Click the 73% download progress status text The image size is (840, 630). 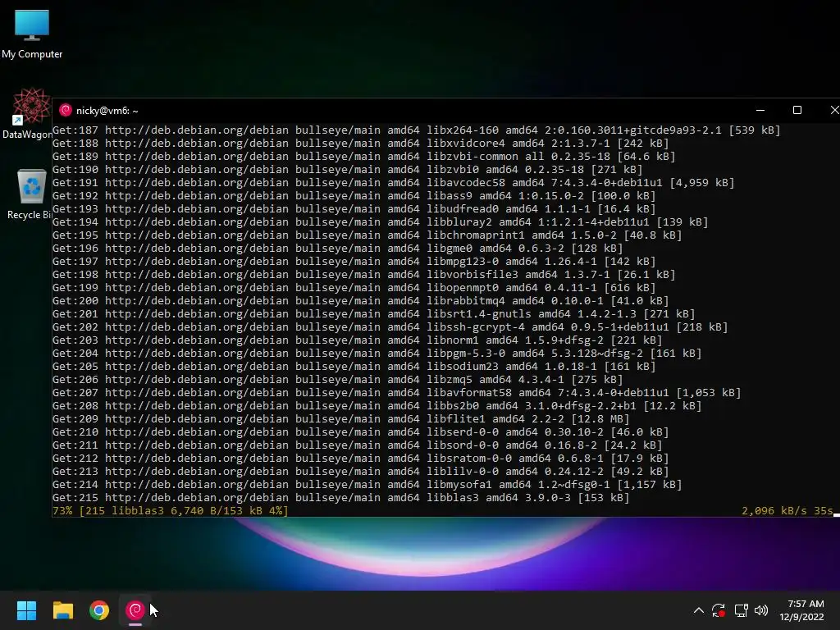pos(171,510)
